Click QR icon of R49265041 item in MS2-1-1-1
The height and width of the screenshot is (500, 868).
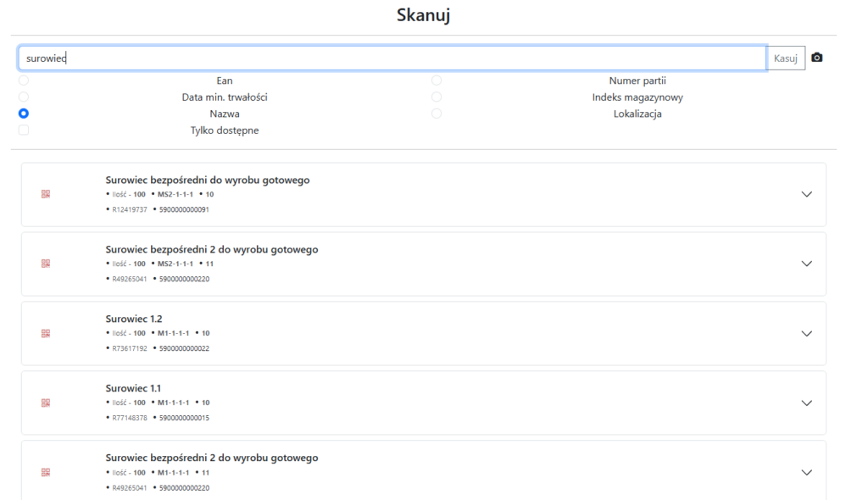click(46, 264)
